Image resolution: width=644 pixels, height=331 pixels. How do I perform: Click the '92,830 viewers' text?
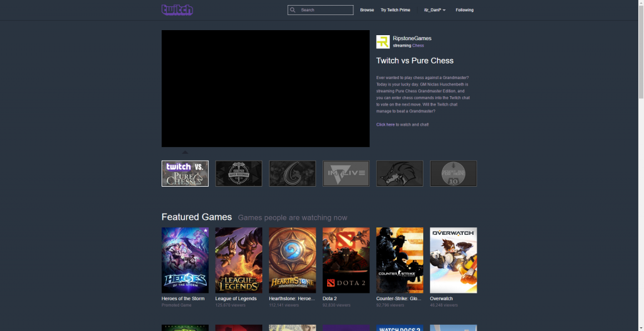336,305
